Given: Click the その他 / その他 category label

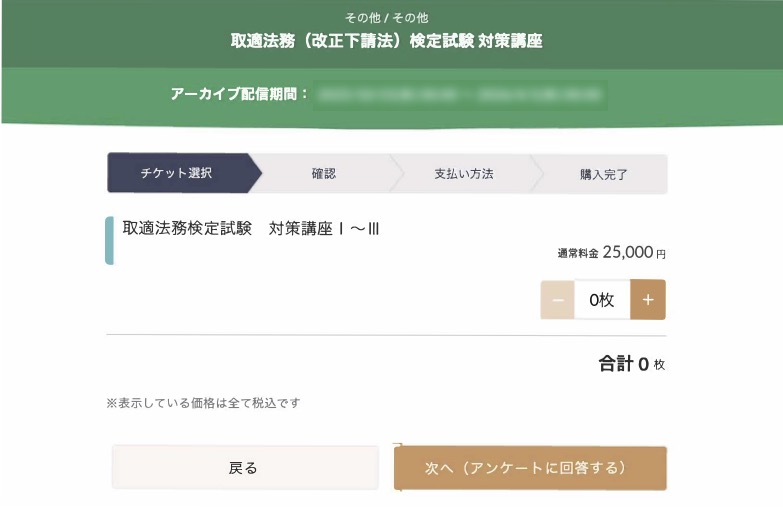Looking at the screenshot, I should click(x=386, y=18).
